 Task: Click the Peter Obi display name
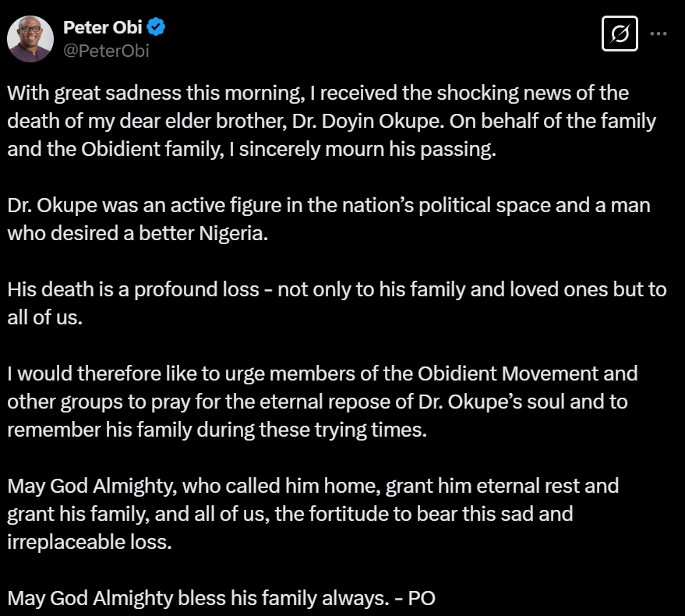pyautogui.click(x=102, y=30)
